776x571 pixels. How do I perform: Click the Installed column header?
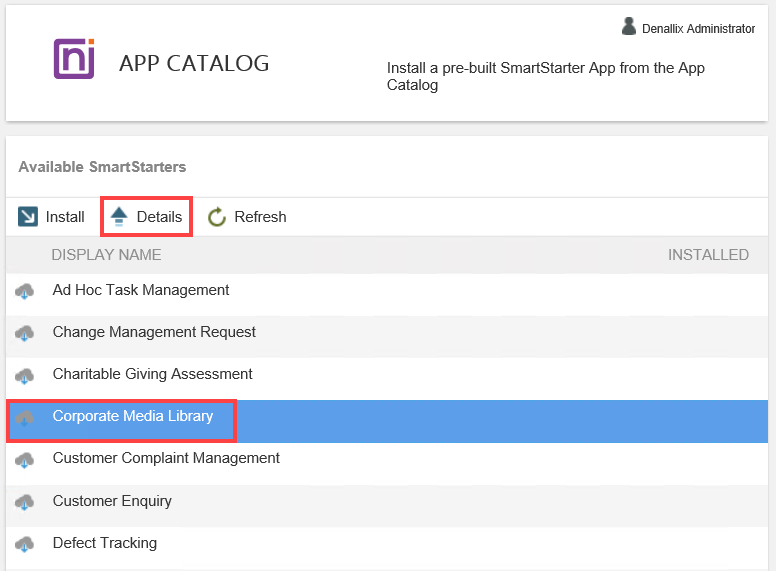pos(708,255)
